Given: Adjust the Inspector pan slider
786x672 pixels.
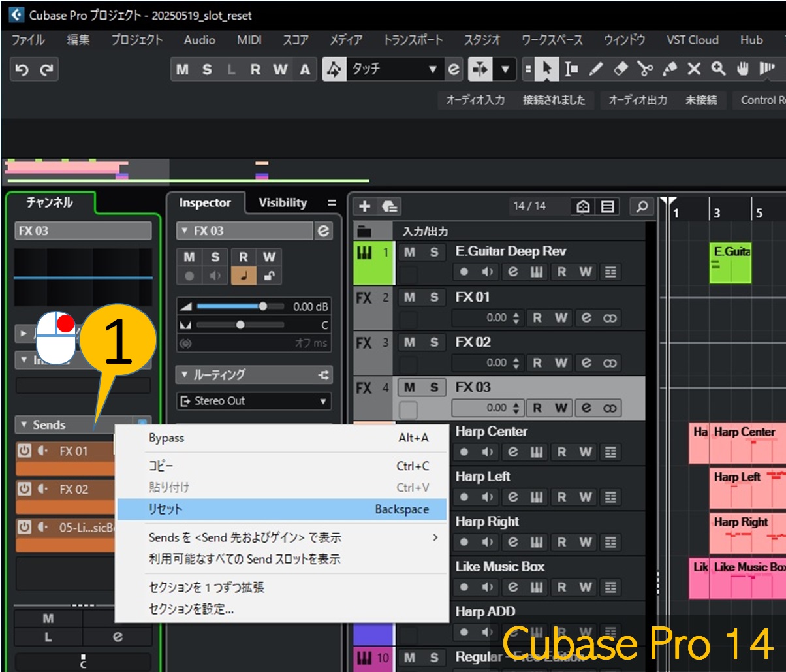Looking at the screenshot, I should (x=239, y=325).
